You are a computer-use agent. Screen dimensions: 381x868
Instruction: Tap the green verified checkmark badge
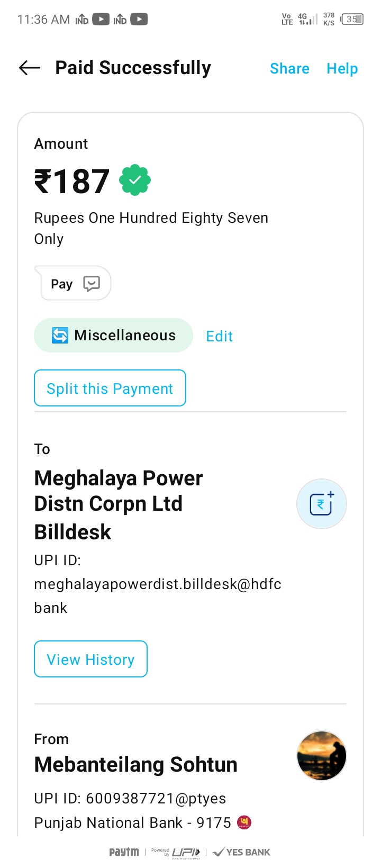[135, 180]
